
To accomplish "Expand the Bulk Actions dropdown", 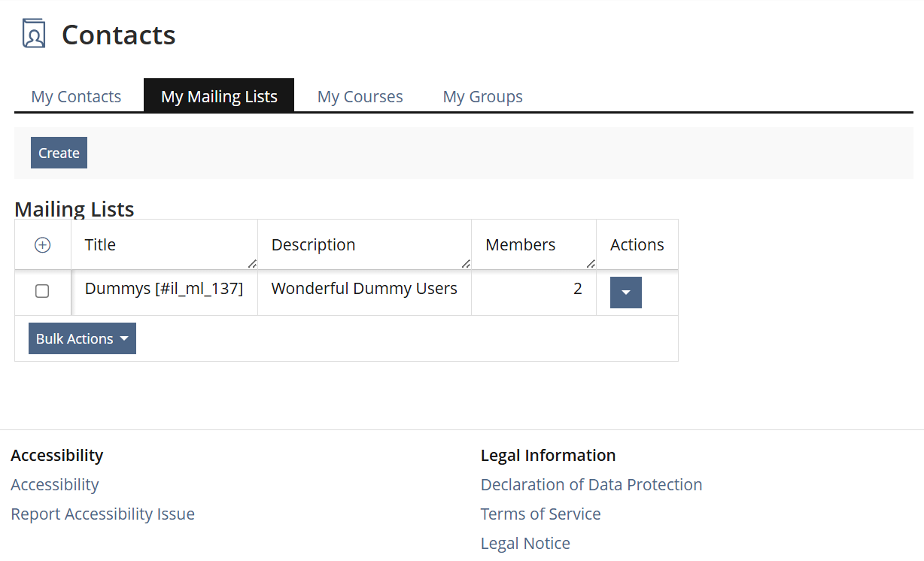I will pyautogui.click(x=82, y=338).
